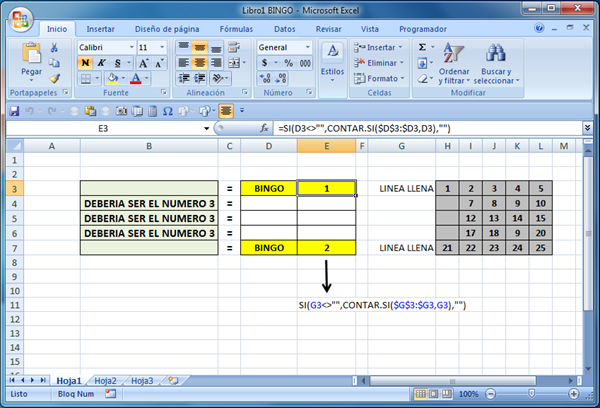Screen dimensions: 600x408
Task: Increase font size with large A icon
Action: pos(143,63)
